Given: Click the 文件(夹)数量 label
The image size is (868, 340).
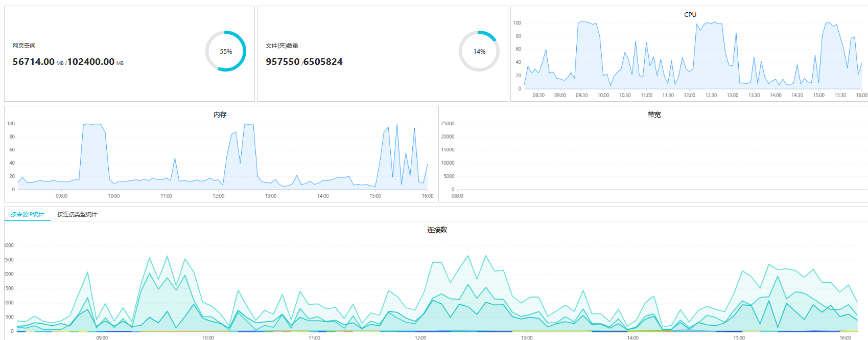Looking at the screenshot, I should [x=281, y=46].
